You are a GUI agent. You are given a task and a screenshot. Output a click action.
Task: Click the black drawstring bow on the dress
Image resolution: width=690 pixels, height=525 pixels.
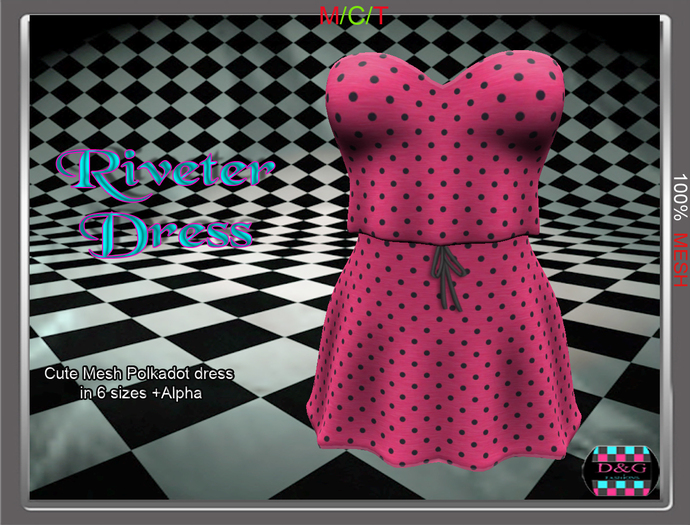(447, 277)
